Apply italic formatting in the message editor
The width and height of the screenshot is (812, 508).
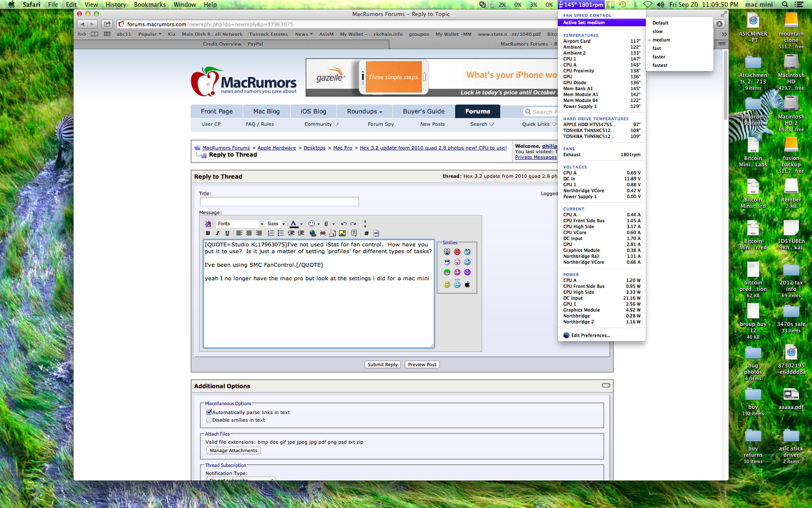(x=217, y=233)
